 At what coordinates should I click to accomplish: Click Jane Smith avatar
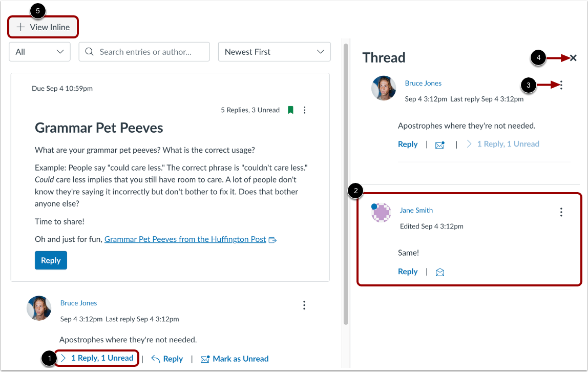381,213
